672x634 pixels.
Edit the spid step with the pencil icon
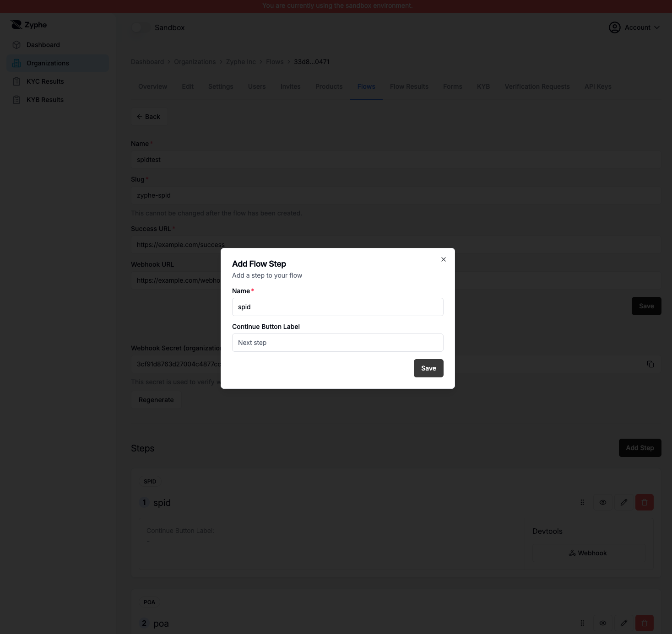tap(623, 502)
